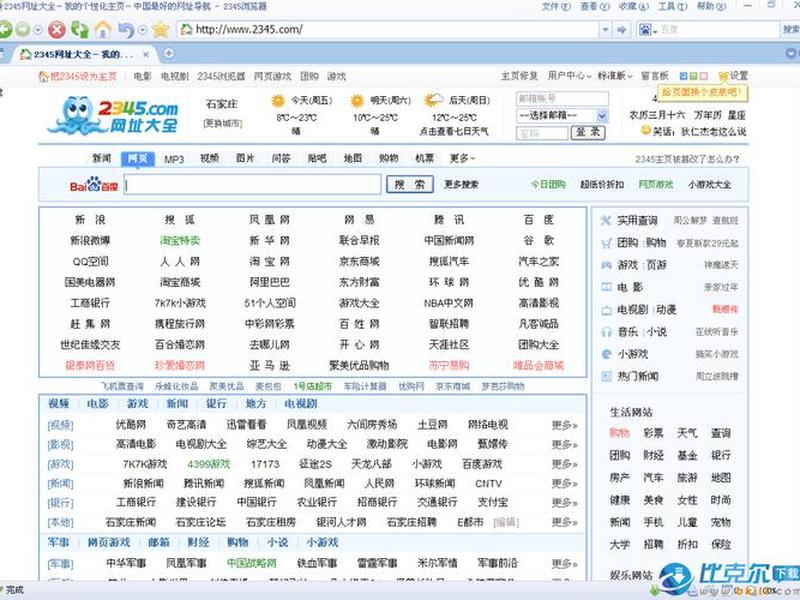Click the sun icon for 今天(周五) weather
800x600 pixels.
pyautogui.click(x=278, y=101)
